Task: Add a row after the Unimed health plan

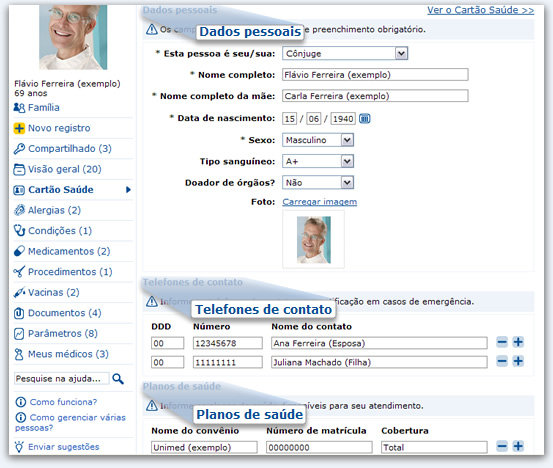Action: [518, 446]
